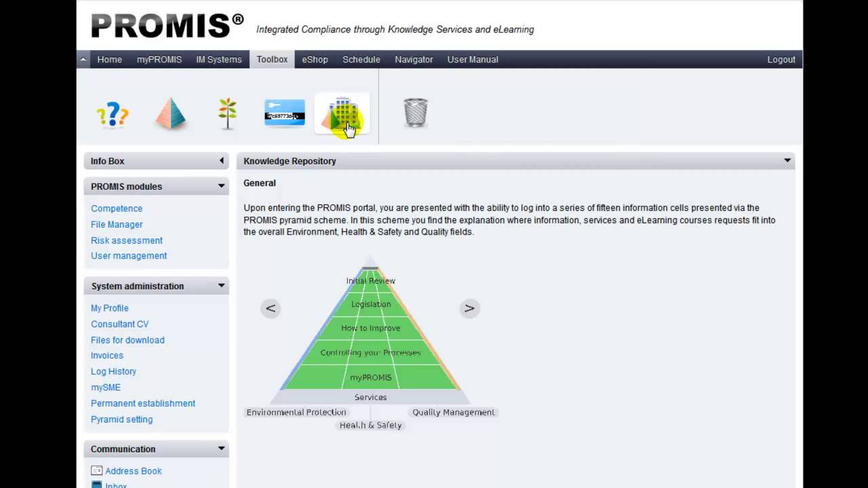Click the PROMIS logo
Image resolution: width=868 pixels, height=488 pixels.
tap(167, 26)
